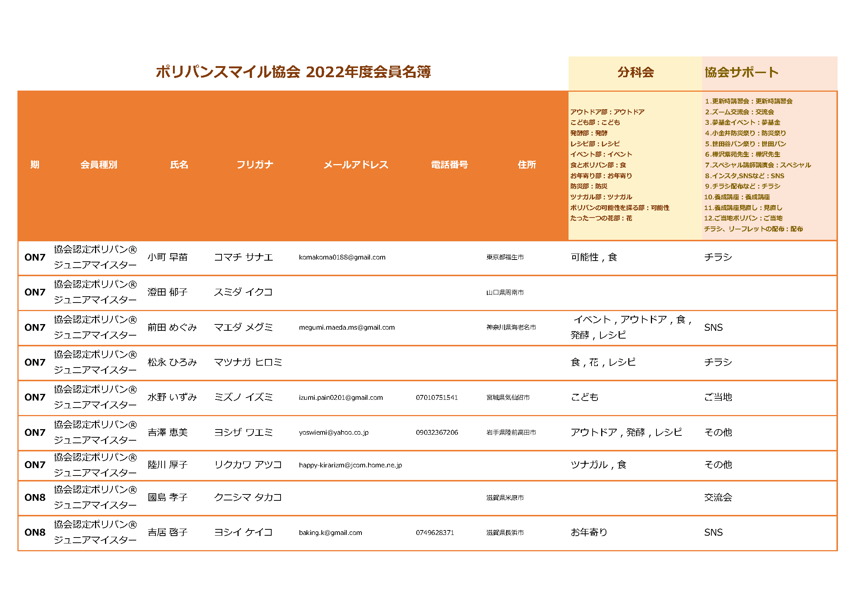Select furigana ヨシザ ワエミ
Image resolution: width=868 pixels, height=614 pixels.
(243, 432)
